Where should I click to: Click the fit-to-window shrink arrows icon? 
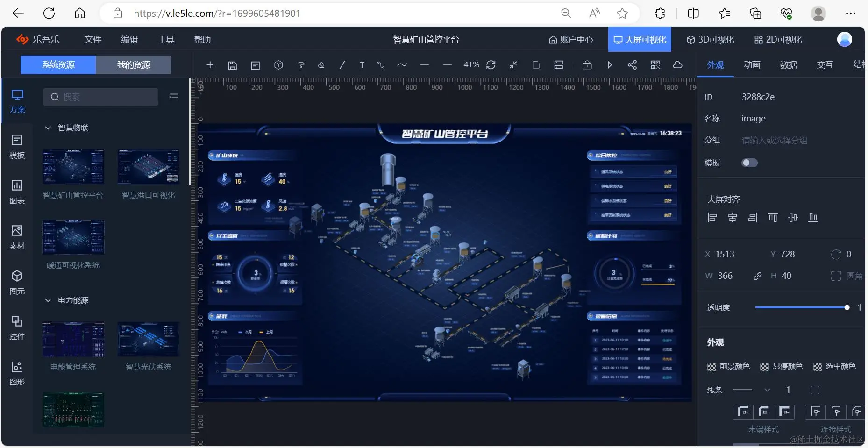coord(513,65)
